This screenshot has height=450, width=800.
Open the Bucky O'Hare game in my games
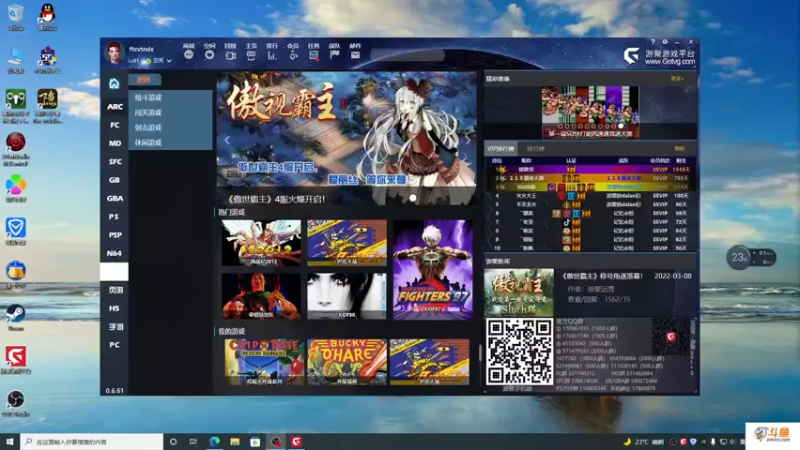(x=347, y=362)
